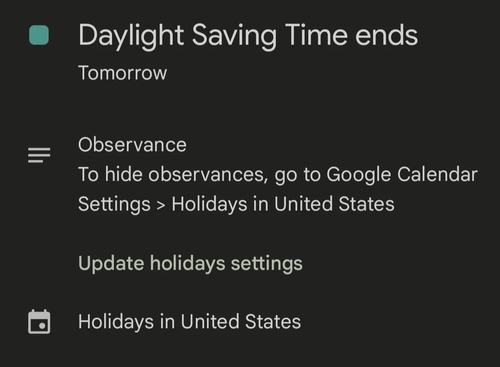Click the word Settings in the description
The width and height of the screenshot is (500, 367).
[114, 204]
